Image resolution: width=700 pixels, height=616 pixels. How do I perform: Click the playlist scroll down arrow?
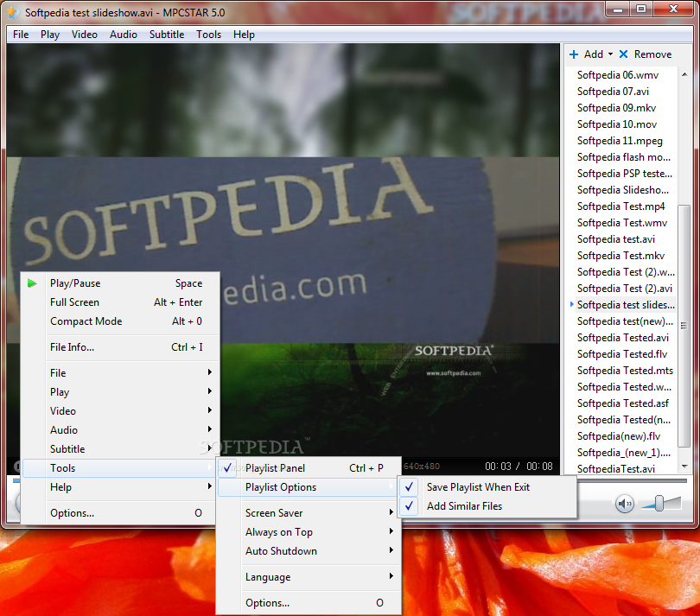[x=684, y=467]
